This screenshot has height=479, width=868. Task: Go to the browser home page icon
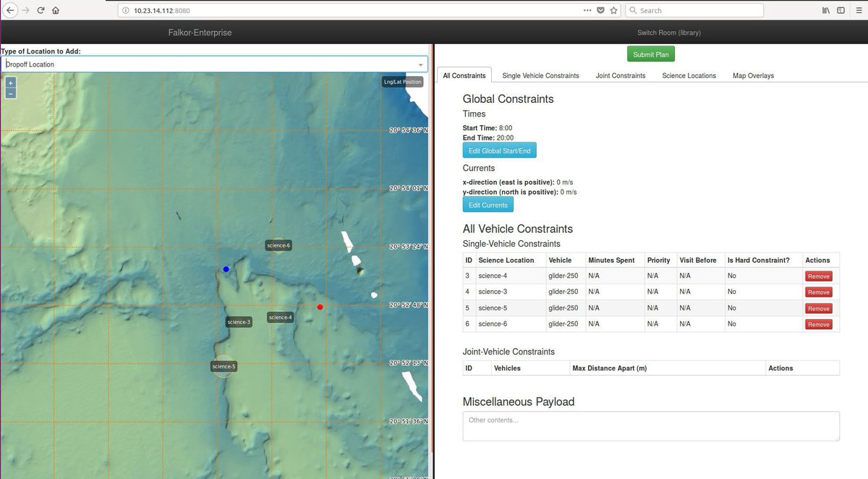coord(56,10)
